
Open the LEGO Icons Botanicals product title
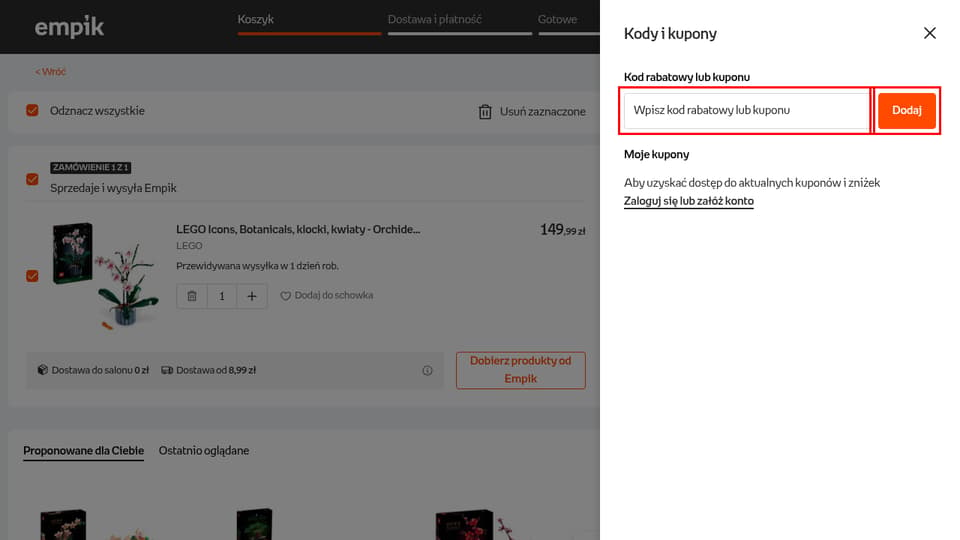point(298,230)
